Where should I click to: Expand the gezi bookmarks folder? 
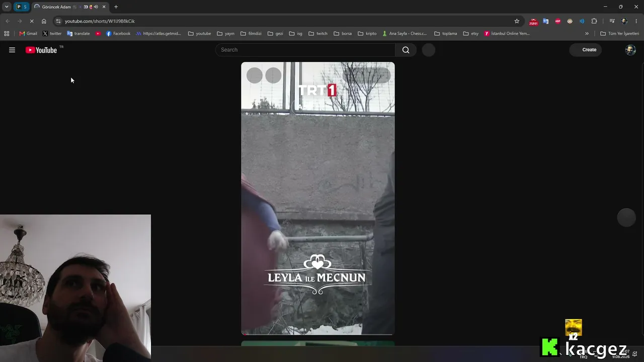click(x=275, y=34)
